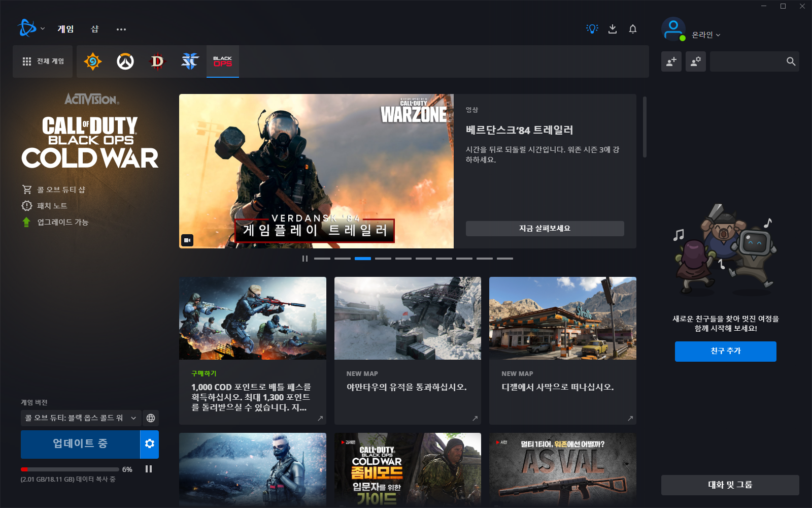
Task: Click the 베르단스크'84 트레일러 title
Action: (x=519, y=130)
